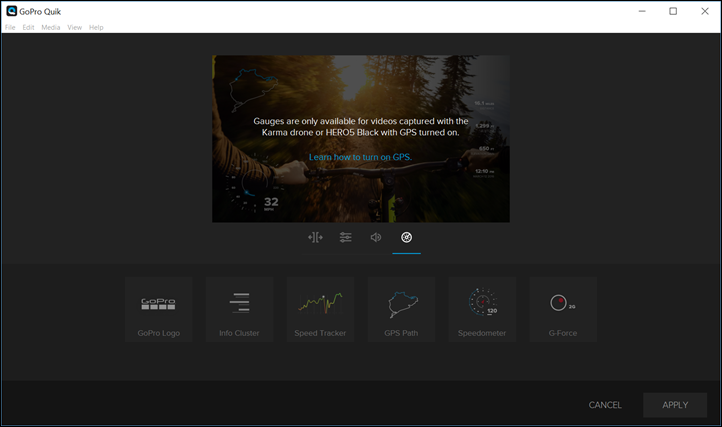
Task: Open the Media menu
Action: coord(51,28)
